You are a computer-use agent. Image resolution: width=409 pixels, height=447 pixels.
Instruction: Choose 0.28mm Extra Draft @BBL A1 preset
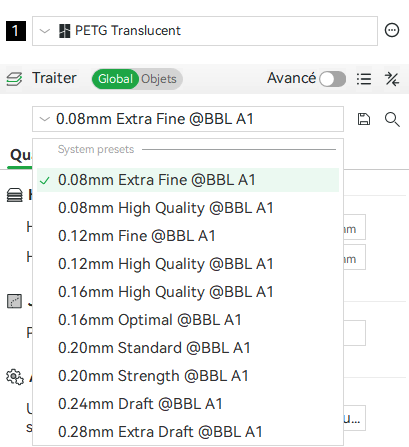pos(188,432)
